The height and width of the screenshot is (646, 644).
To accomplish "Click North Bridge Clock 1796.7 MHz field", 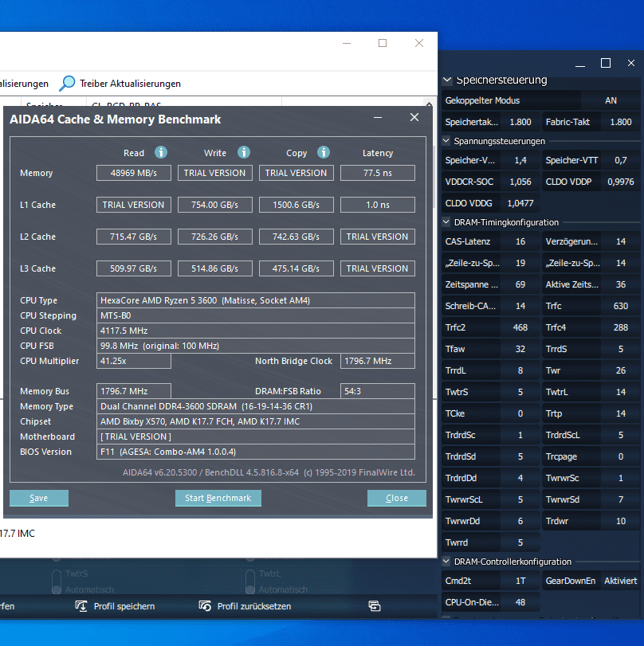I will click(377, 361).
